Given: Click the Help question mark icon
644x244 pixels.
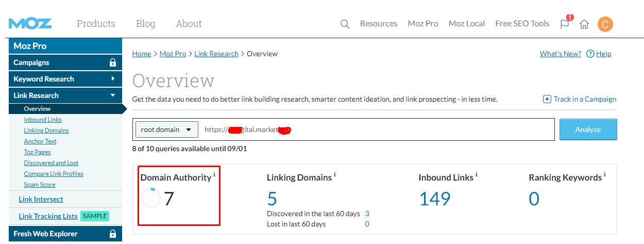Looking at the screenshot, I should 590,54.
